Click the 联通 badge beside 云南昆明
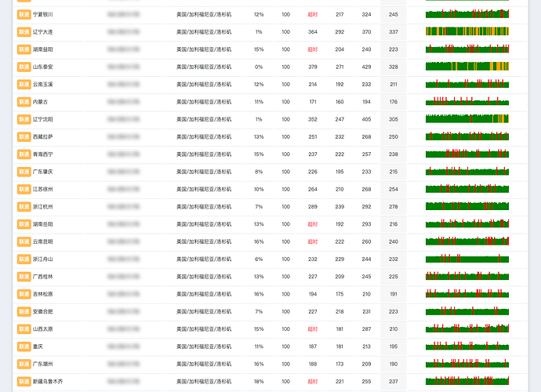Screen dimensions: 541x392 coord(24,242)
